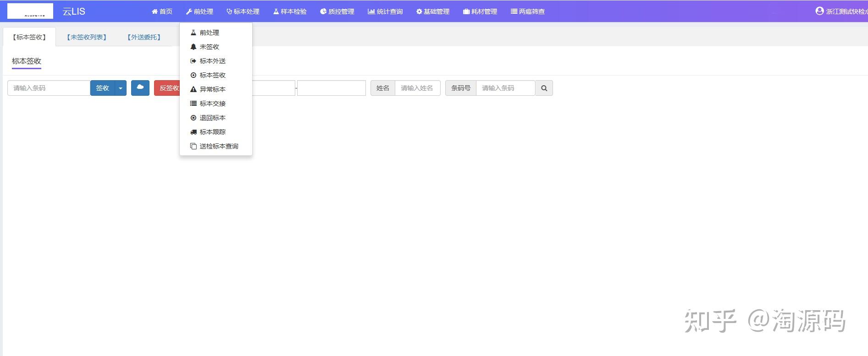Click the blue 签收 button
Image resolution: width=868 pixels, height=356 pixels.
[102, 88]
